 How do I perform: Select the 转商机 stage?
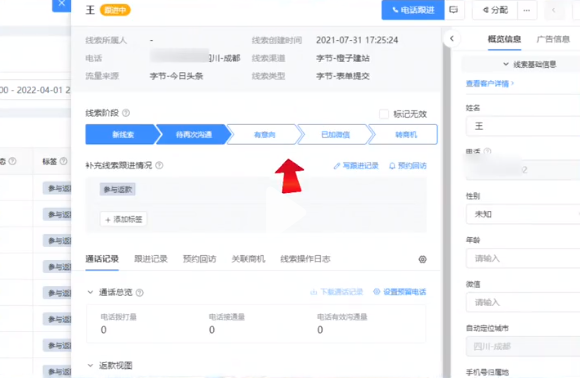coord(405,134)
